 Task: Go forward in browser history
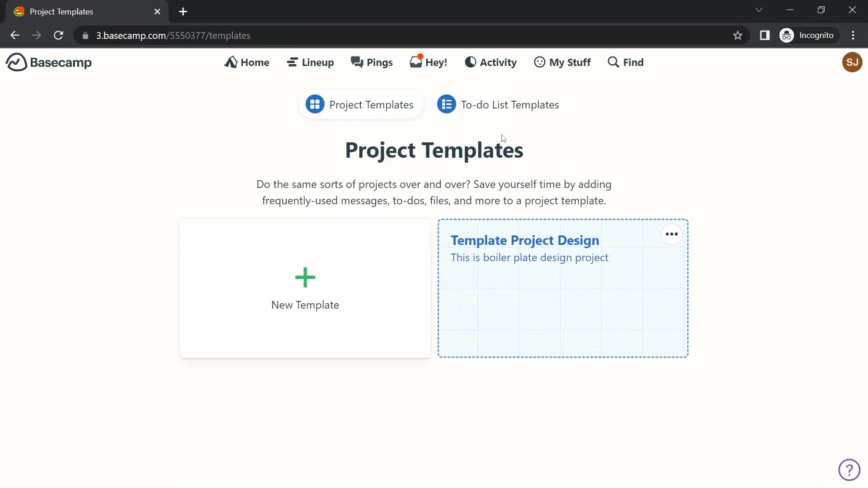click(x=37, y=35)
